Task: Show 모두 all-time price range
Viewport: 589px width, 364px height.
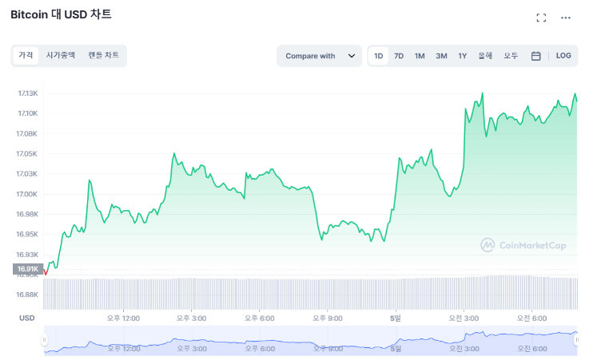Action: (x=511, y=56)
